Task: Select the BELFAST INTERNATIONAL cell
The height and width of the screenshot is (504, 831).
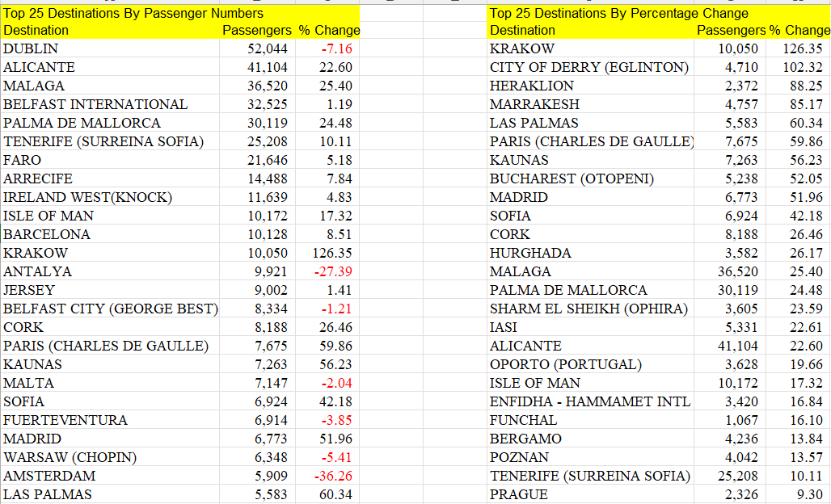Action: (x=110, y=104)
